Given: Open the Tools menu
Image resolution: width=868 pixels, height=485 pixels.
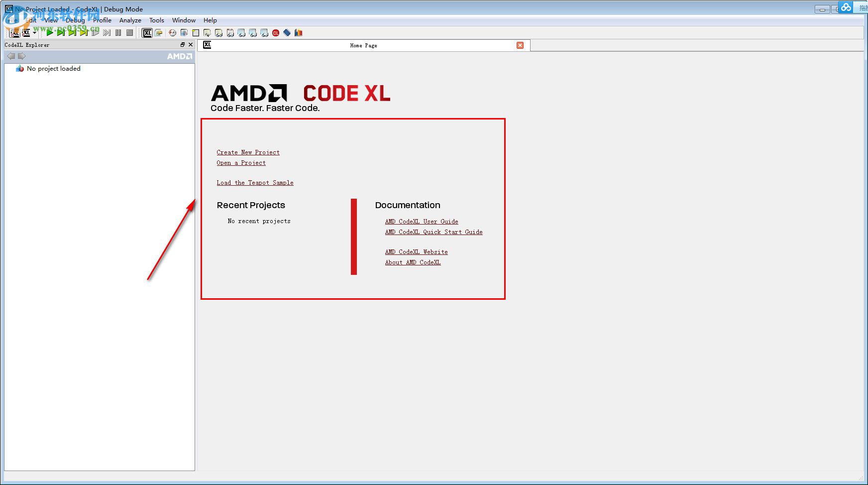Looking at the screenshot, I should click(x=157, y=20).
